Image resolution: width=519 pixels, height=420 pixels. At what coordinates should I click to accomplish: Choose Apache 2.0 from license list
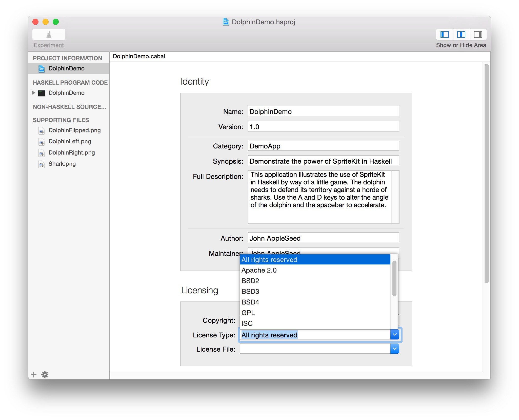tap(259, 270)
